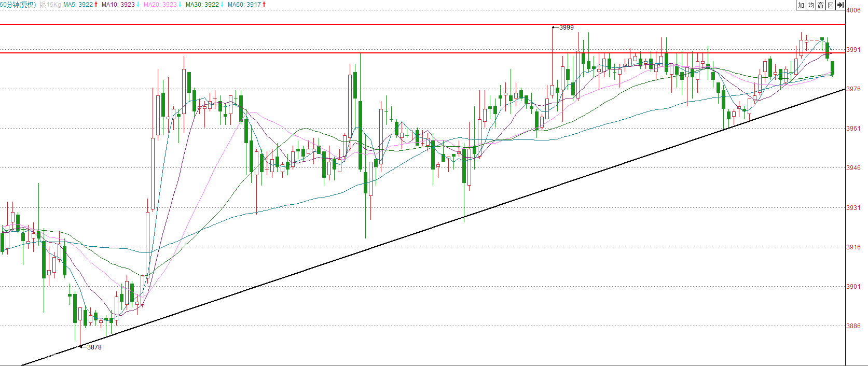Click the 3916 price axis label

tap(853, 247)
